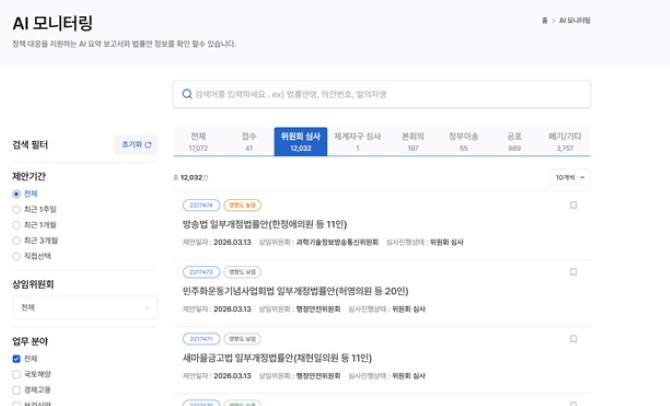Open the 상임위원회 dropdown
The width and height of the screenshot is (670, 406).
(x=84, y=307)
